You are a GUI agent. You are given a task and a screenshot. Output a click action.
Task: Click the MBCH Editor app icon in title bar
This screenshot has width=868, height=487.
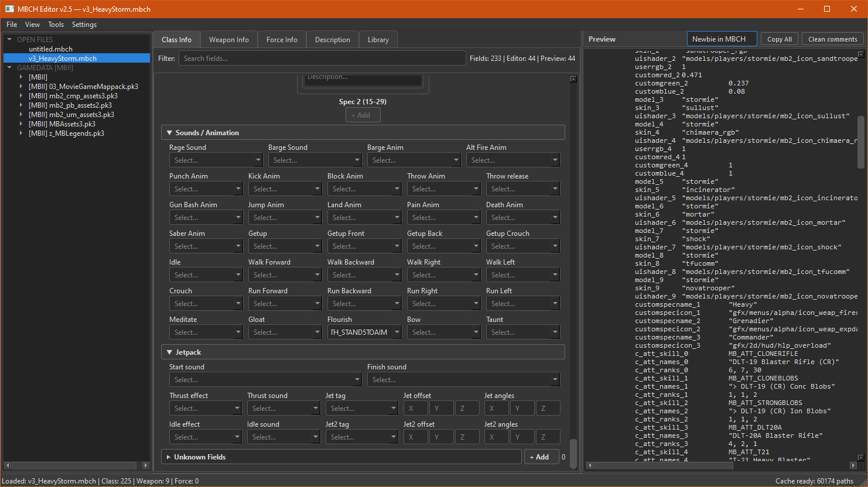(x=9, y=9)
